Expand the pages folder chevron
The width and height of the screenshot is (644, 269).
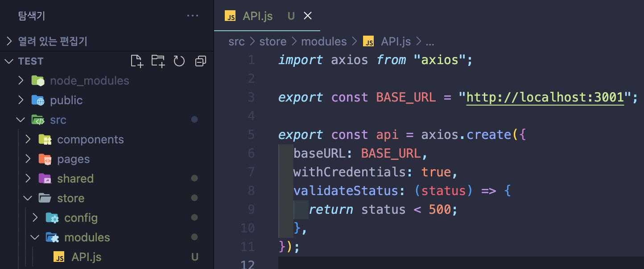coord(28,159)
